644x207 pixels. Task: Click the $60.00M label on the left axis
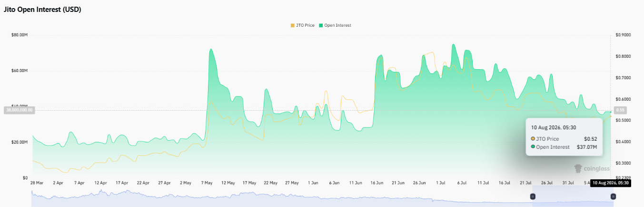(20, 71)
